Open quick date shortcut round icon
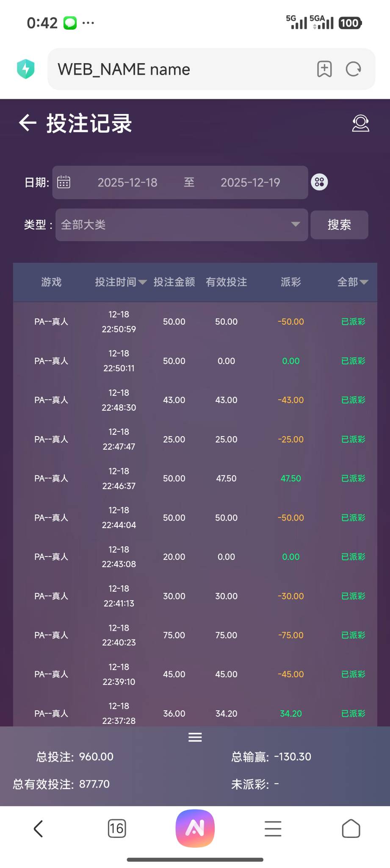Viewport: 390px width, 868px height. pos(319,182)
